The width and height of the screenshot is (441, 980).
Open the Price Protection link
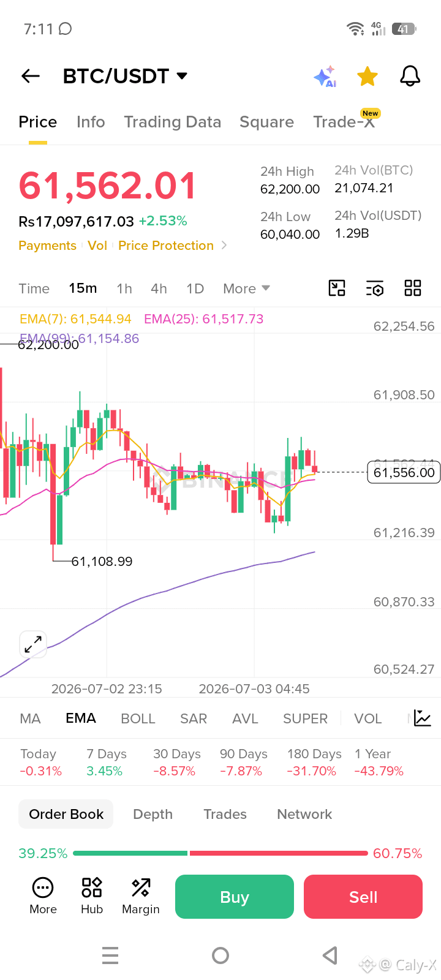click(x=166, y=246)
